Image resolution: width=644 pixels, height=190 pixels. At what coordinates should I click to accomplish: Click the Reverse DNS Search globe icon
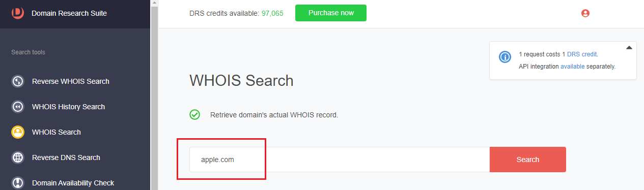[18, 157]
